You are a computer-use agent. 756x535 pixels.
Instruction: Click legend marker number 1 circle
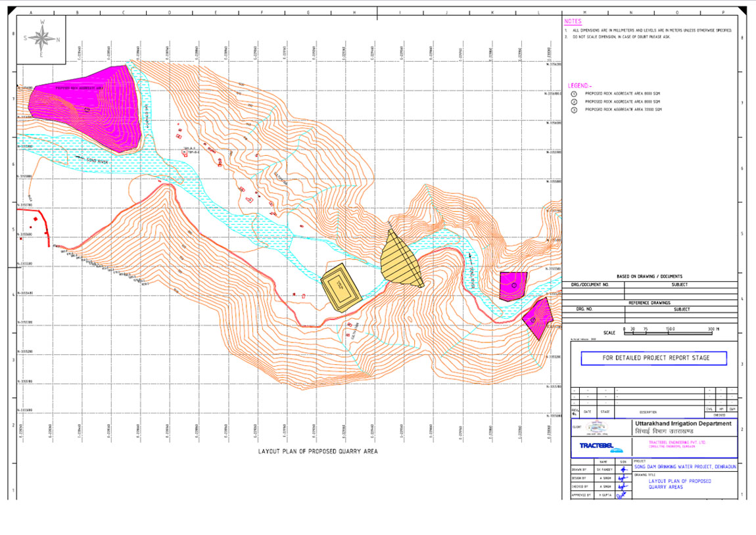pos(573,94)
